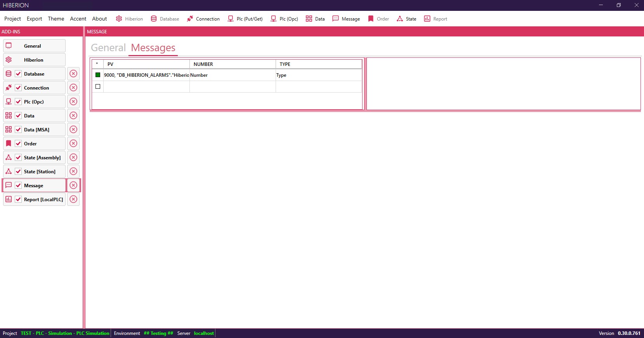Select the General add-in button in sidebar
Viewport: 644px width, 338px height.
tap(34, 46)
